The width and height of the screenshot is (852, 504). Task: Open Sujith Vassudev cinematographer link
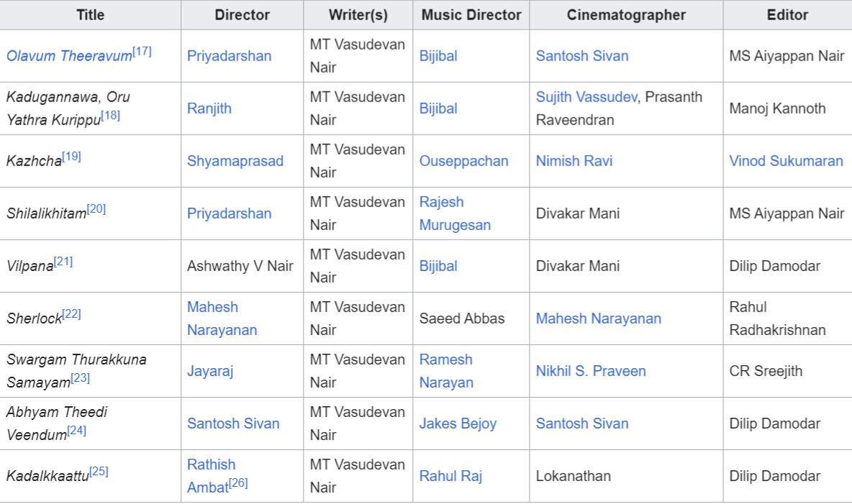point(586,96)
